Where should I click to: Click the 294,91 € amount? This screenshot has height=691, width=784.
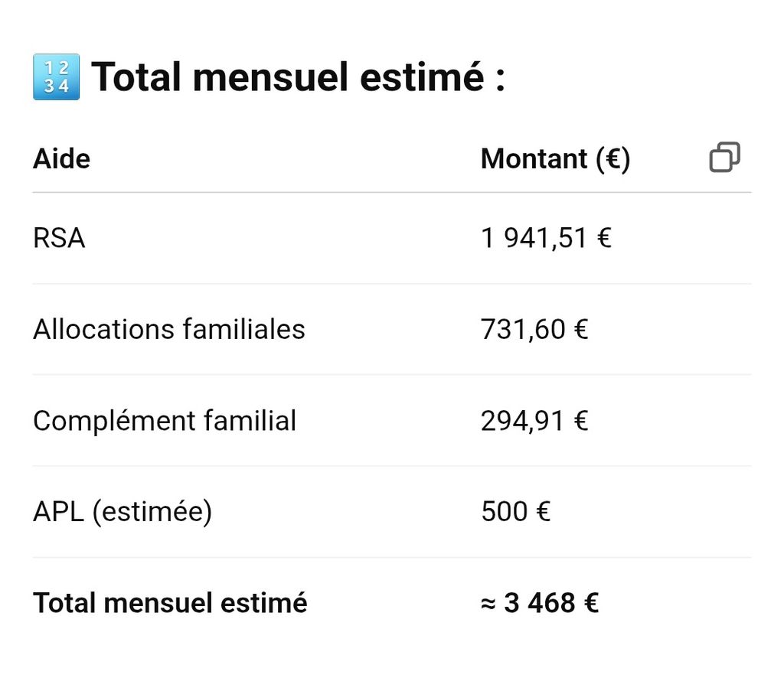pyautogui.click(x=534, y=420)
